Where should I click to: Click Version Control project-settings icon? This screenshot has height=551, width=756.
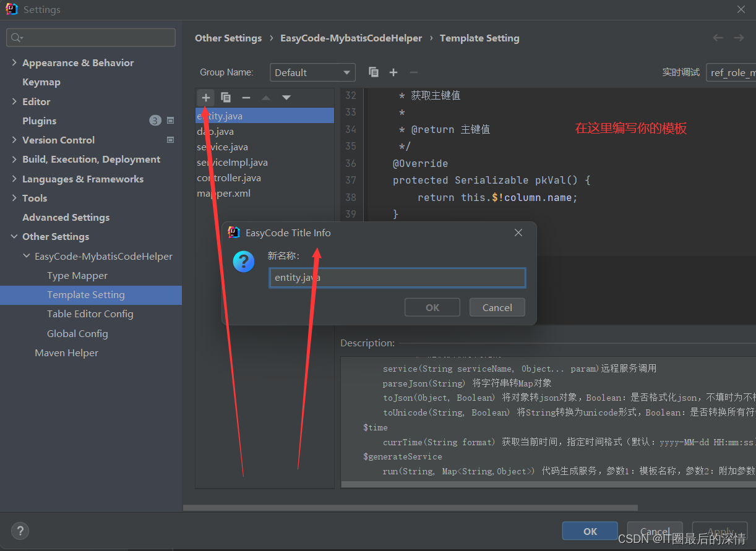point(171,140)
